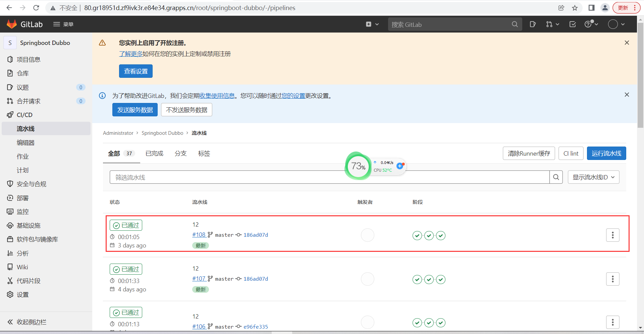Open the browser side panel icon
The width and height of the screenshot is (644, 334).
591,8
